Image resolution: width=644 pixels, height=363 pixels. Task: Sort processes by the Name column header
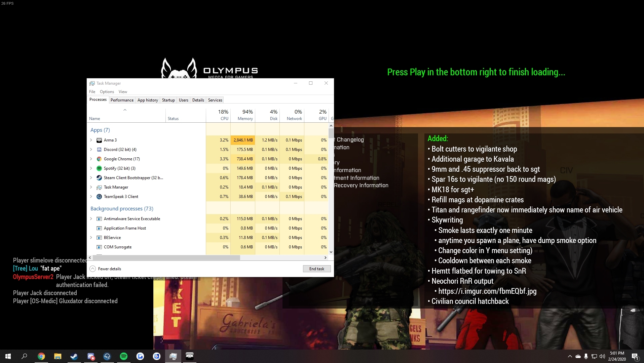(x=126, y=115)
